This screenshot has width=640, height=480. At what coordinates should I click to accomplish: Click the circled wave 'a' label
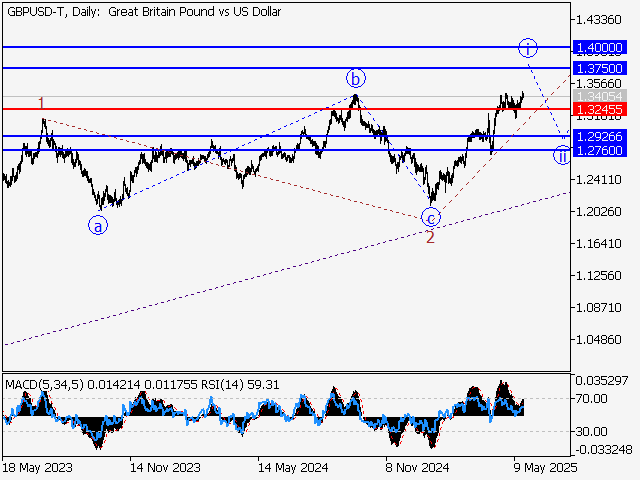98,226
